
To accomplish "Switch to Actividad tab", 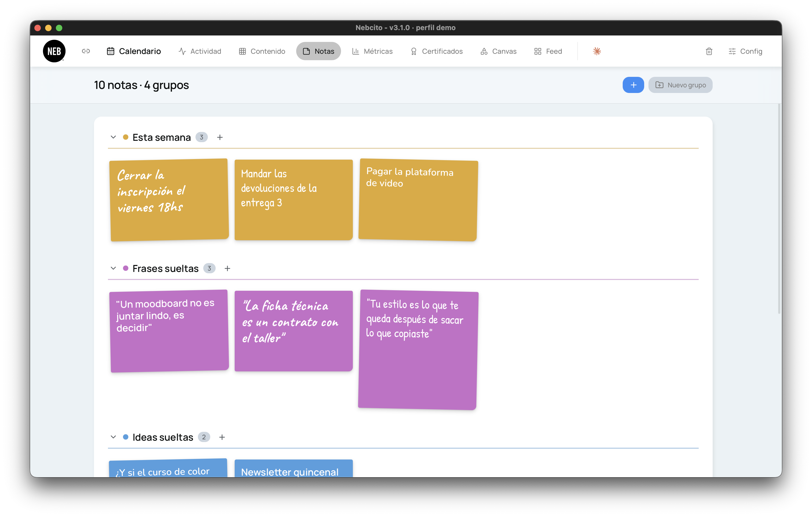I will click(200, 51).
